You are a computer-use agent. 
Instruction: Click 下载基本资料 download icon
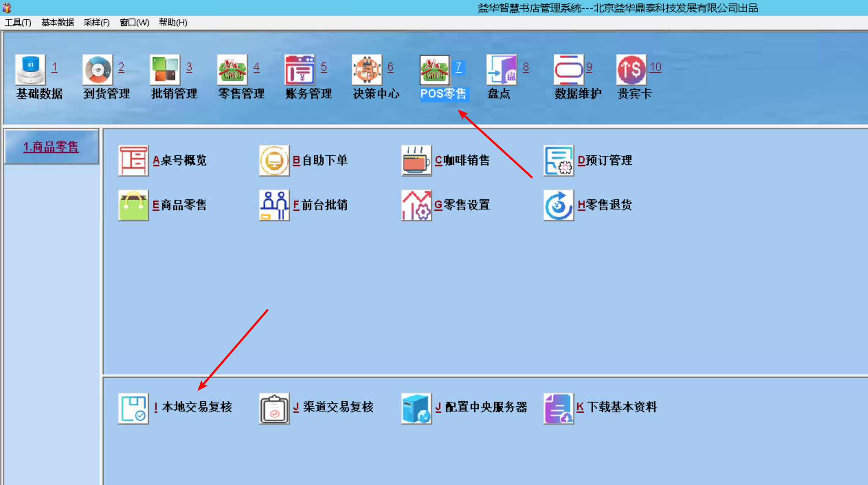point(559,408)
